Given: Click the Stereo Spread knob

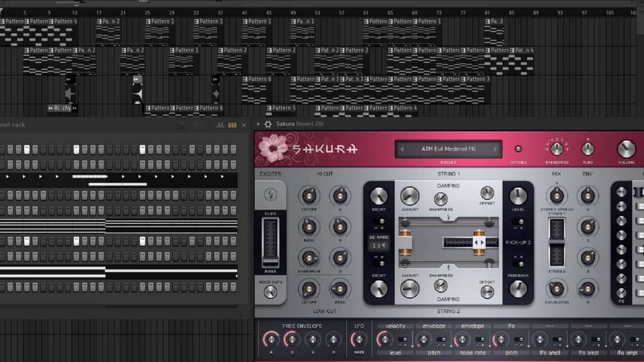Looking at the screenshot, I should (557, 196).
